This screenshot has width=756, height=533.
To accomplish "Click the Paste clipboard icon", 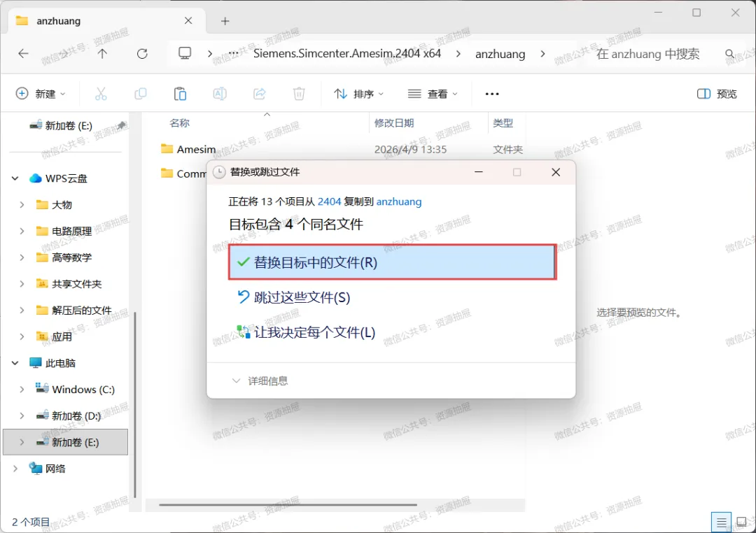I will click(180, 94).
